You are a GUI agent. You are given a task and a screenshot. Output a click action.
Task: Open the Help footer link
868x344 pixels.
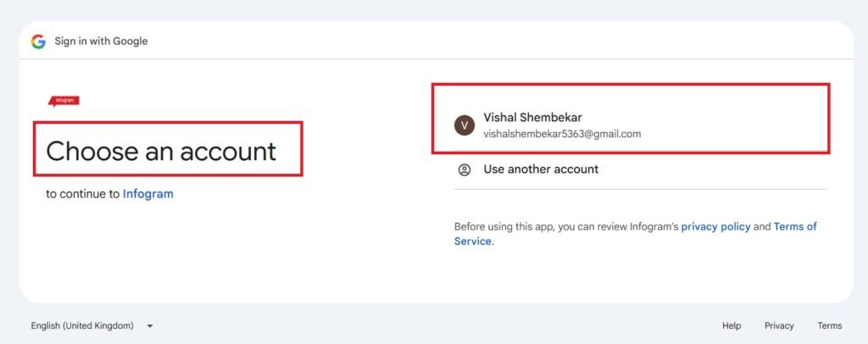tap(732, 325)
